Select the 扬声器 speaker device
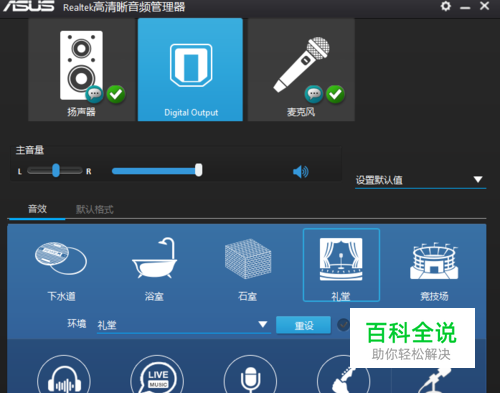 [82, 70]
